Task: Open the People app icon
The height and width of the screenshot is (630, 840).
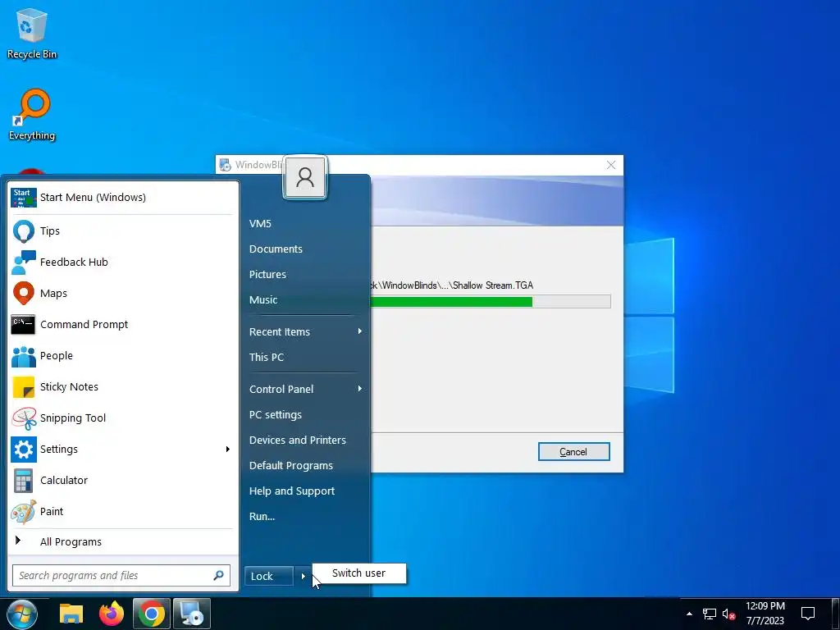Action: [x=24, y=356]
